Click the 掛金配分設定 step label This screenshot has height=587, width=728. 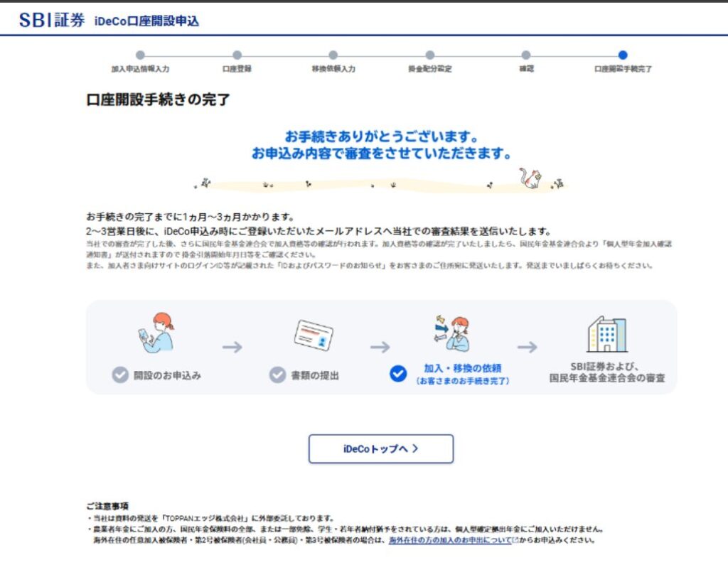coord(430,69)
